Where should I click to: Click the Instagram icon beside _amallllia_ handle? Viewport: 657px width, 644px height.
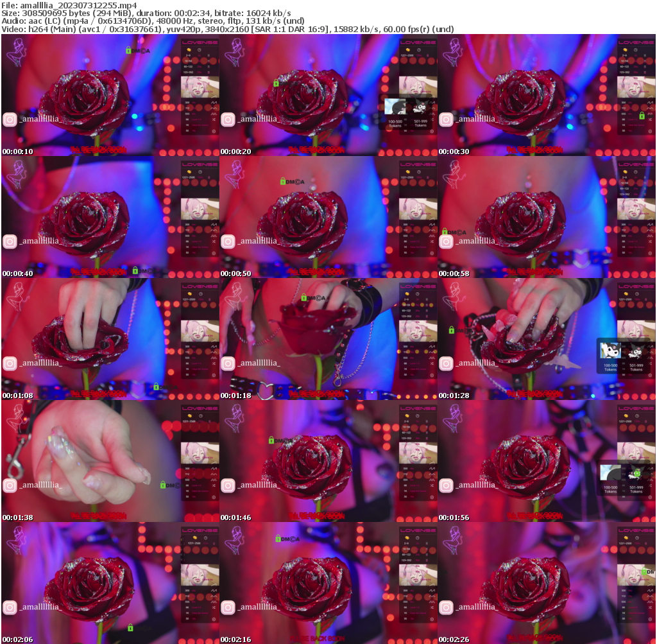10,119
